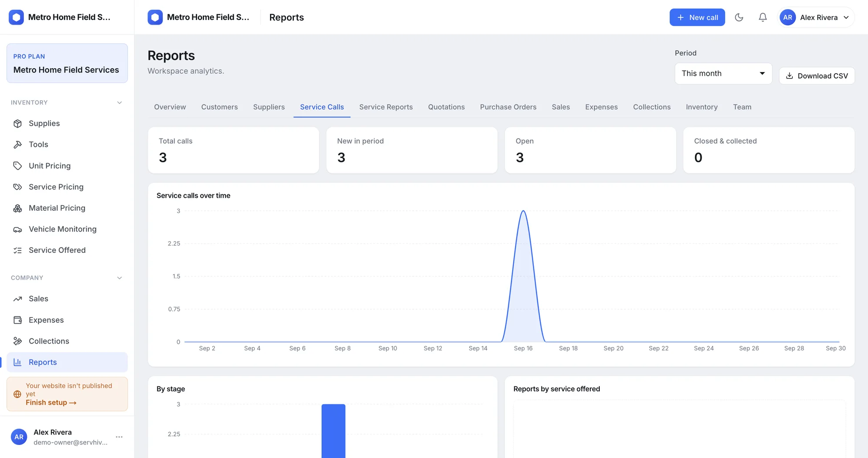Screen dimensions: 868x458
Task: Open the Service Reports tab
Action: pyautogui.click(x=386, y=107)
